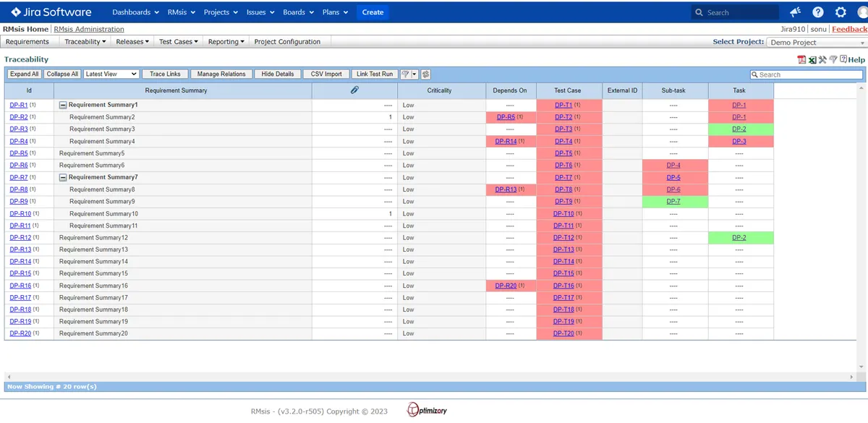Click the filter funnel button in toolbar

pyautogui.click(x=405, y=74)
